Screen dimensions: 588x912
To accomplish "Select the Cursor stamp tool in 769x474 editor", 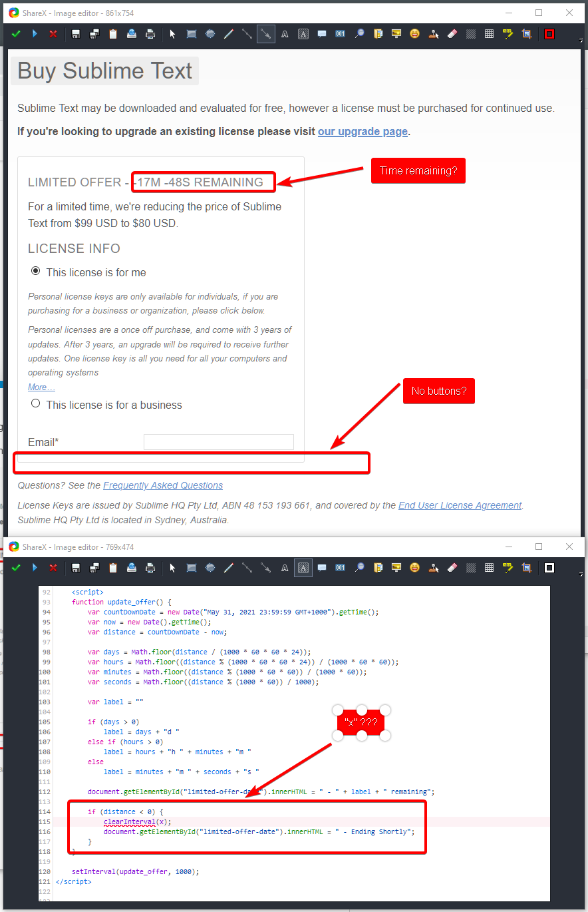I will point(434,568).
